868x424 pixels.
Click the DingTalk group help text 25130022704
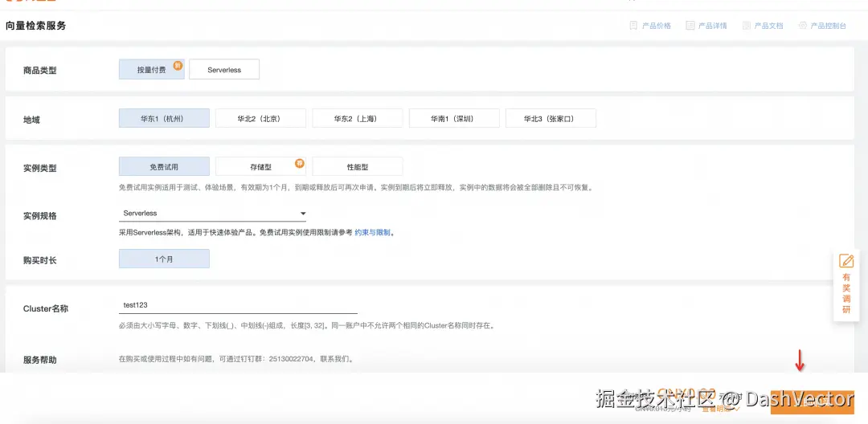coord(235,359)
